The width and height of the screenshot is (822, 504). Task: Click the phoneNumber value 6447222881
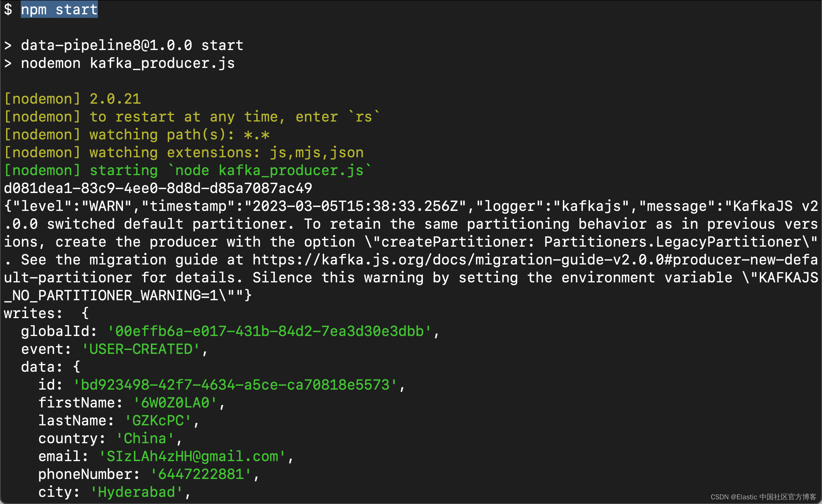[x=200, y=474]
